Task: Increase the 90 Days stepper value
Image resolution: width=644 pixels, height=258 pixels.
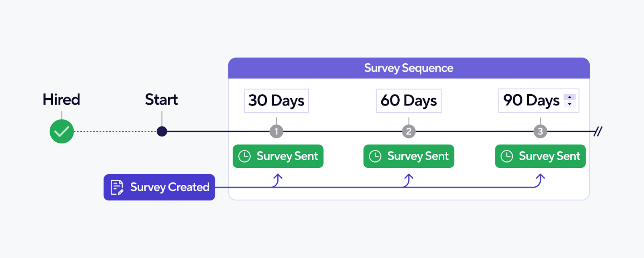Action: click(x=570, y=97)
